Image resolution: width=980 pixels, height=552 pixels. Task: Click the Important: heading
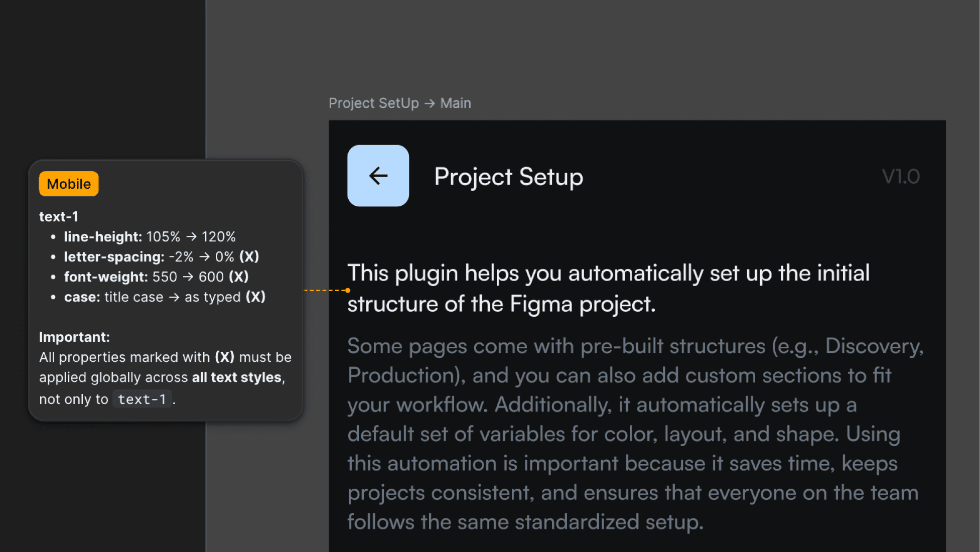(74, 337)
